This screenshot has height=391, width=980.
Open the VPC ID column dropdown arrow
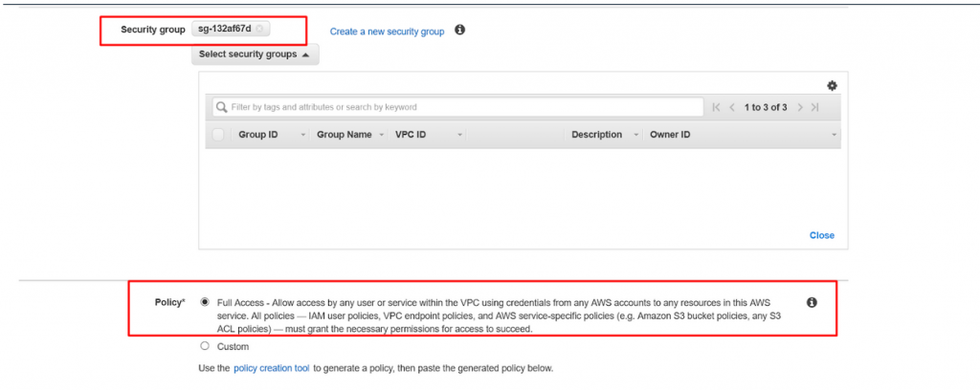pyautogui.click(x=459, y=135)
